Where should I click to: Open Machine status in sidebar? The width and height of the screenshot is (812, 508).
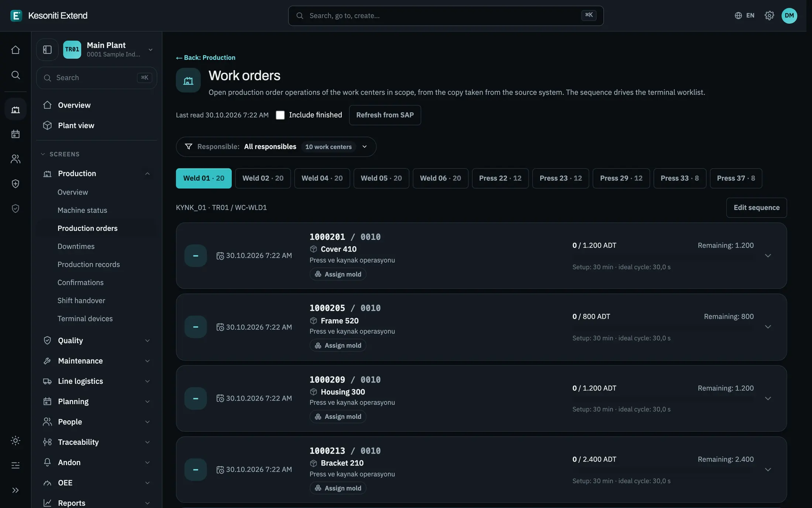pos(82,210)
